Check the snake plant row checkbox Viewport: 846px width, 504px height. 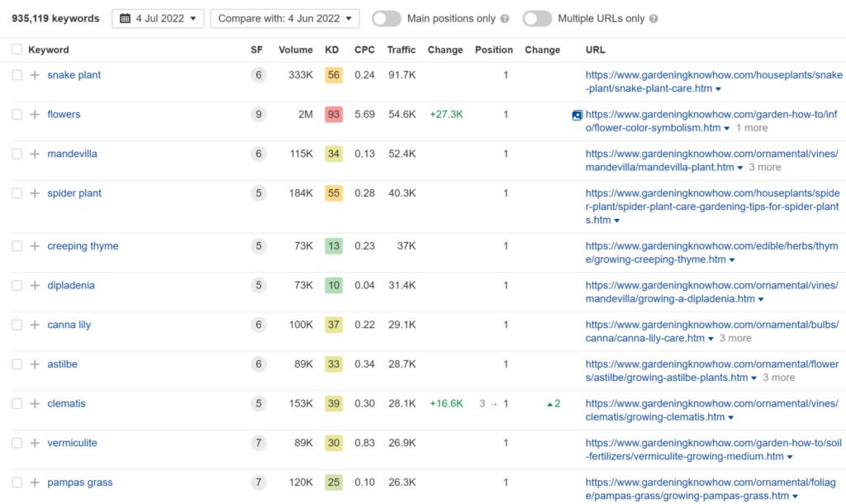(x=17, y=75)
